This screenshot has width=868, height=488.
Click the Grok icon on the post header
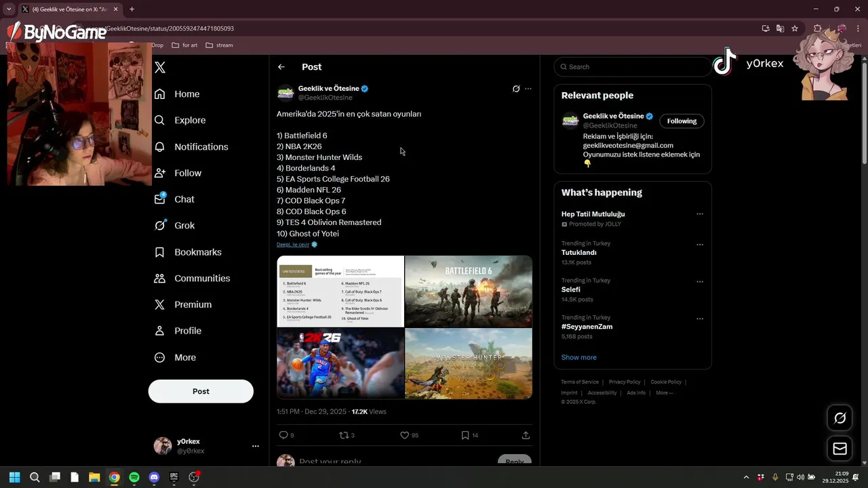pyautogui.click(x=516, y=89)
